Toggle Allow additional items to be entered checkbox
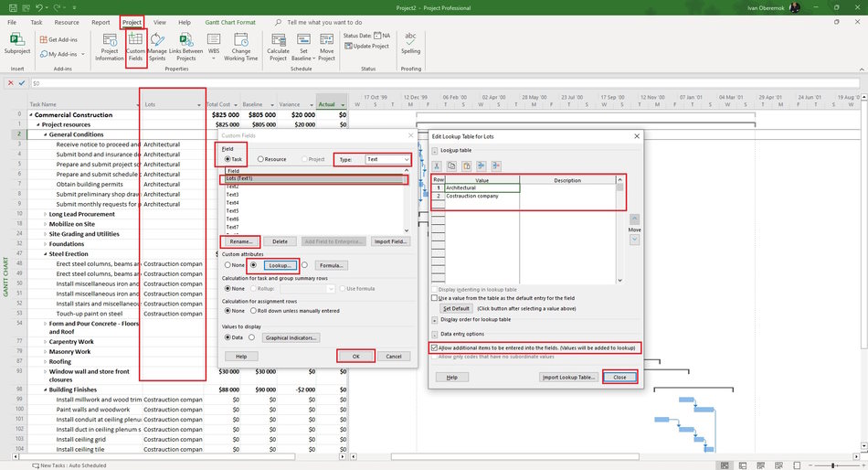 click(x=435, y=348)
